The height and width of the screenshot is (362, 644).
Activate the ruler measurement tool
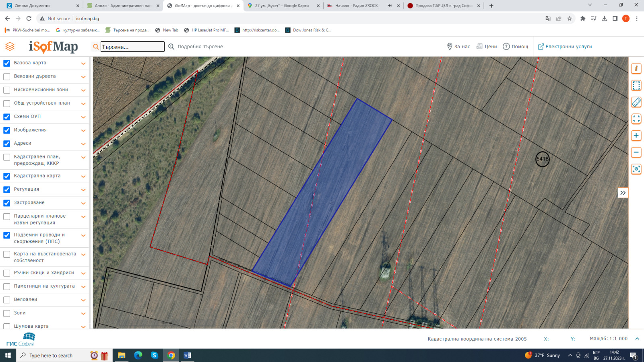click(636, 102)
